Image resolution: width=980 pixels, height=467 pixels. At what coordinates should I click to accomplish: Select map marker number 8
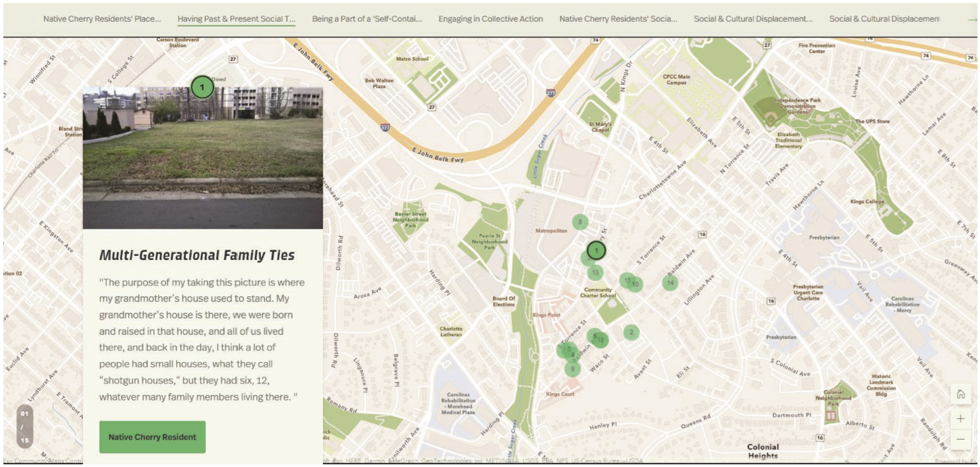[x=580, y=221]
